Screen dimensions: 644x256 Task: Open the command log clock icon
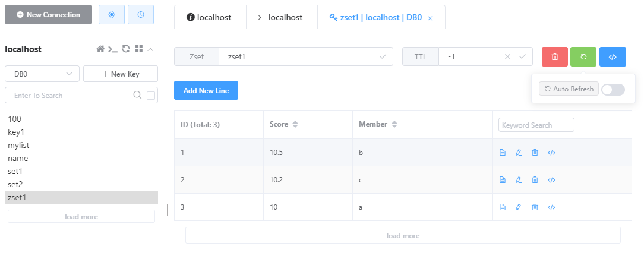click(141, 14)
